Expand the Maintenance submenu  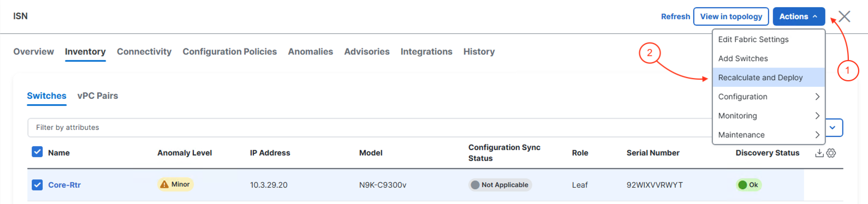(768, 135)
